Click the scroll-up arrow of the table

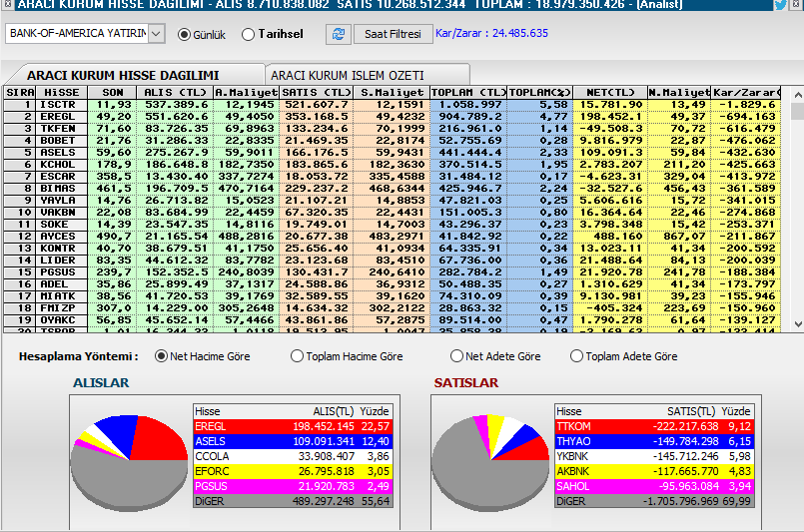[796, 93]
